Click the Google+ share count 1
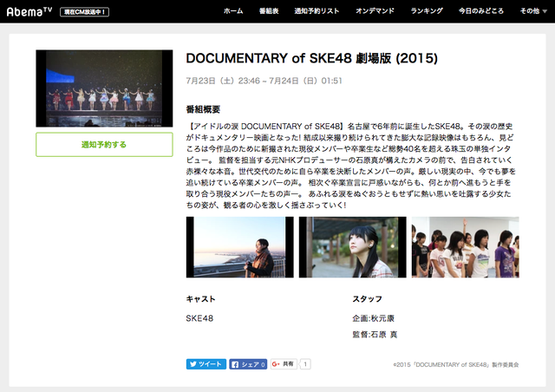The image size is (555, 392). coord(305,364)
